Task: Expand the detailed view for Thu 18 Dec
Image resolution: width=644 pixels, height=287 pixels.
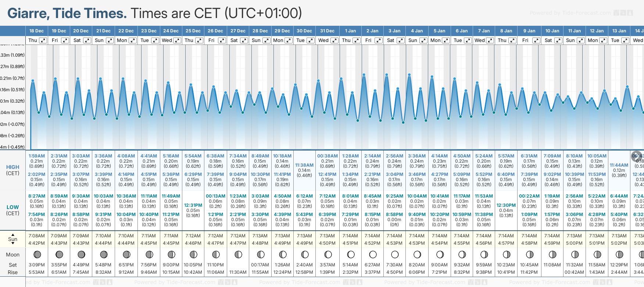Action: click(43, 40)
